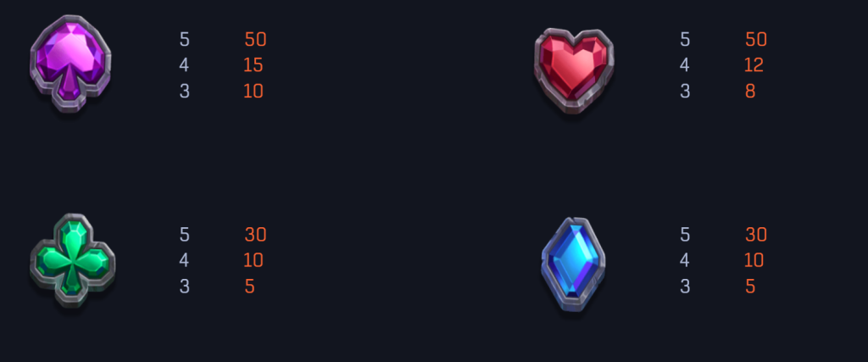
Task: Select the blue diamond gem symbol
Action: [x=574, y=264]
